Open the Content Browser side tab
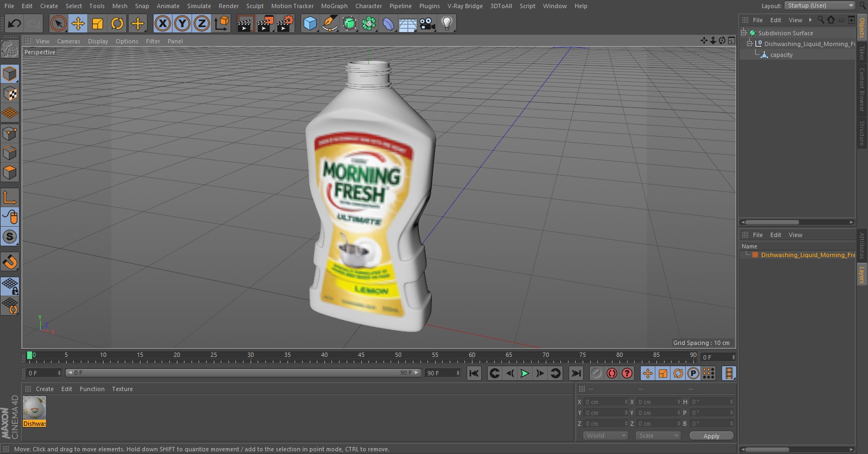 (861, 89)
